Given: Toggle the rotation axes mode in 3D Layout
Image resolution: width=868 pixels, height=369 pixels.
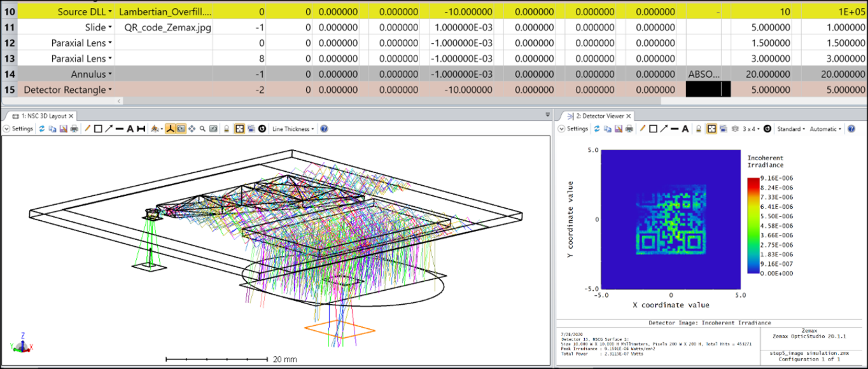Looking at the screenshot, I should pyautogui.click(x=170, y=129).
